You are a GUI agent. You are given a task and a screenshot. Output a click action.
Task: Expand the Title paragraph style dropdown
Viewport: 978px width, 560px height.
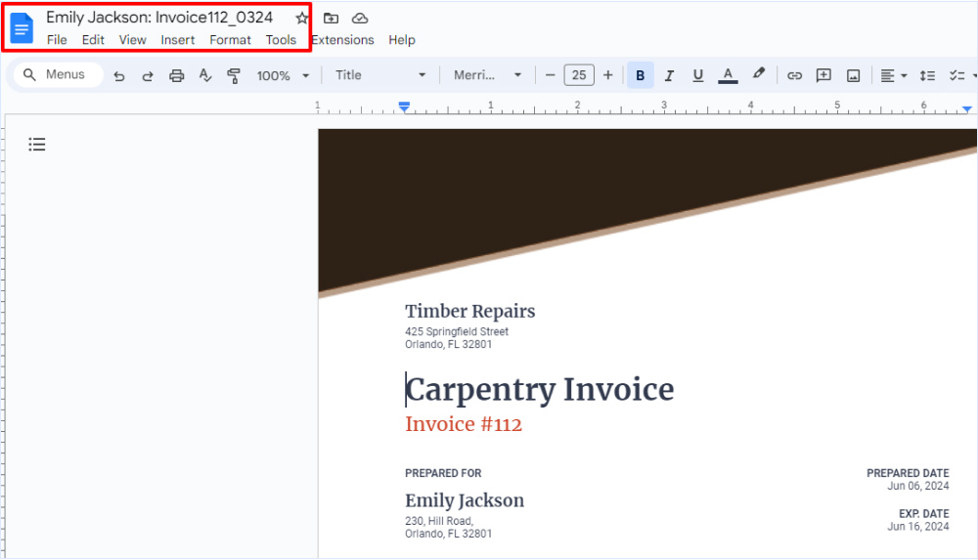click(x=380, y=75)
